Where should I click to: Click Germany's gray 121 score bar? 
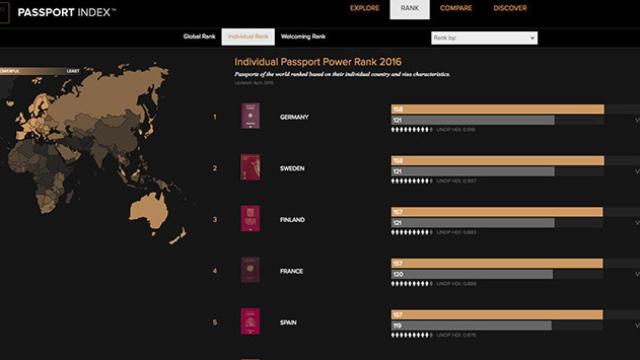473,120
